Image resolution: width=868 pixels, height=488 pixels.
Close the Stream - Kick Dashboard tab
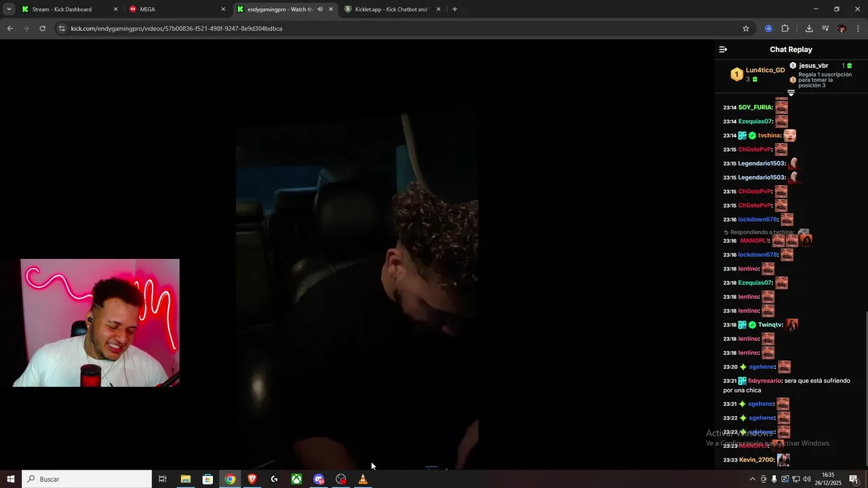(115, 9)
